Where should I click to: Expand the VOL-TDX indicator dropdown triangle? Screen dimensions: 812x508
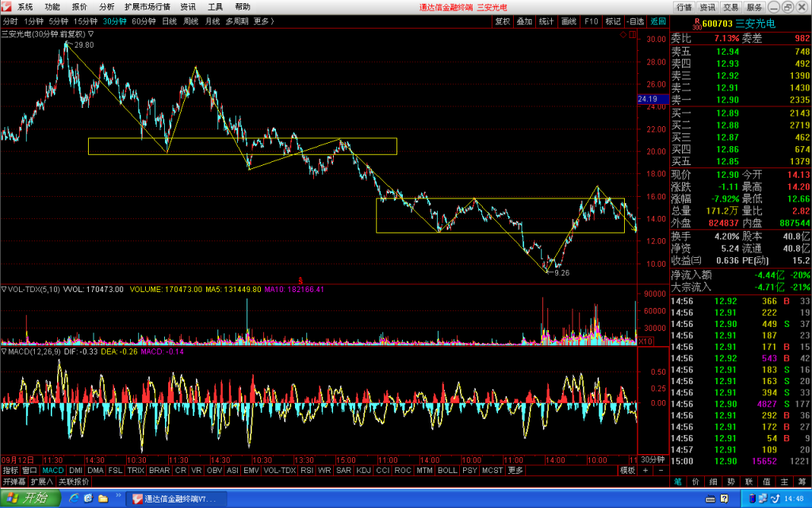[x=4, y=289]
